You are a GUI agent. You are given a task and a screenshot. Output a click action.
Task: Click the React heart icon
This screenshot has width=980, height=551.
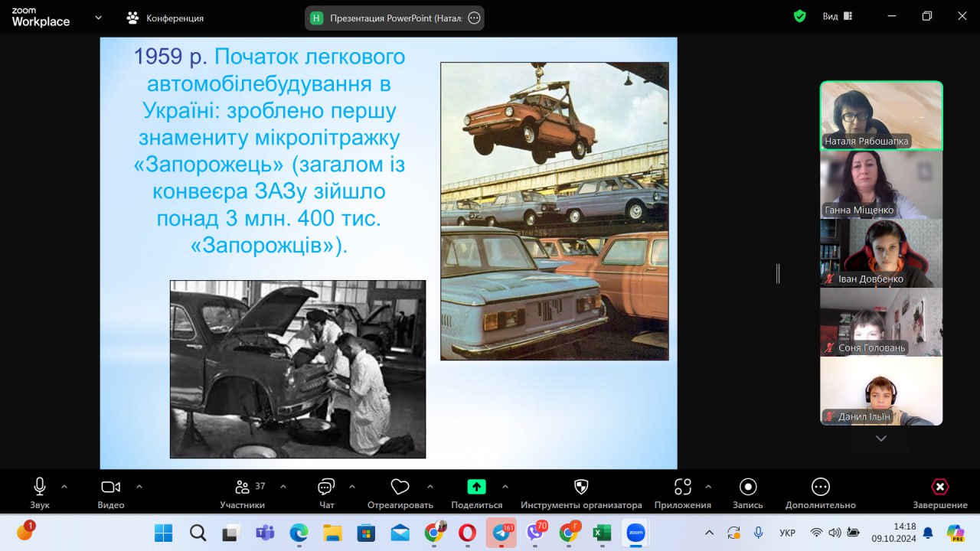pos(400,487)
